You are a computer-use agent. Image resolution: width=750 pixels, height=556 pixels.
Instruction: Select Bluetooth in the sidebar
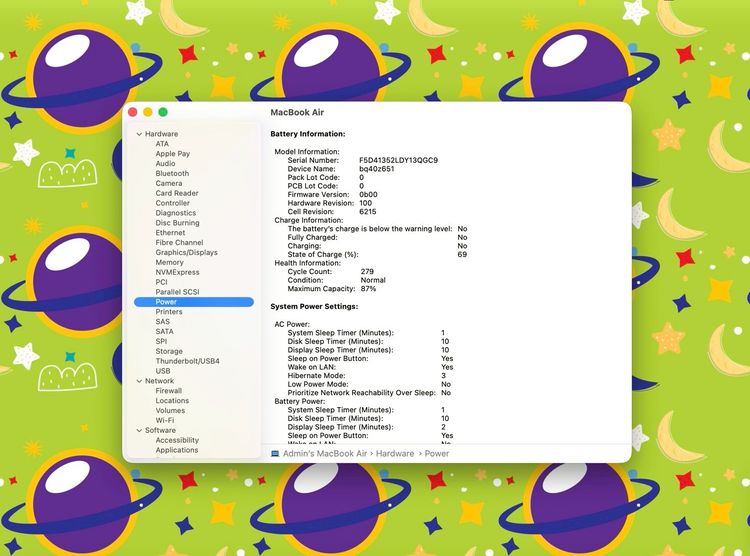(172, 173)
